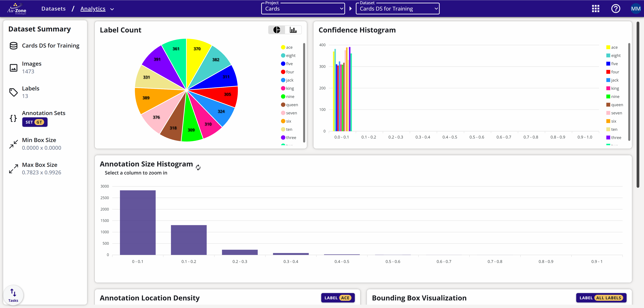Toggle the GT annotation set badge
The image size is (644, 308).
[x=35, y=122]
